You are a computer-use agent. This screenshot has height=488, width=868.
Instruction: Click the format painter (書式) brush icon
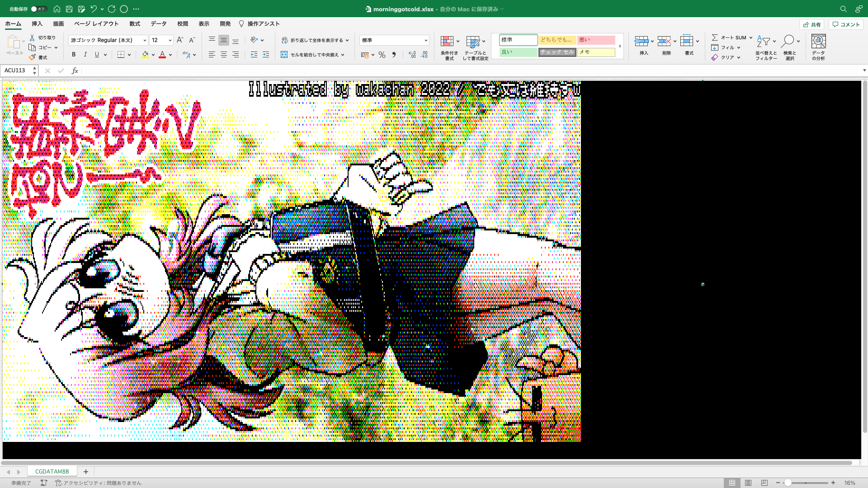coord(32,57)
